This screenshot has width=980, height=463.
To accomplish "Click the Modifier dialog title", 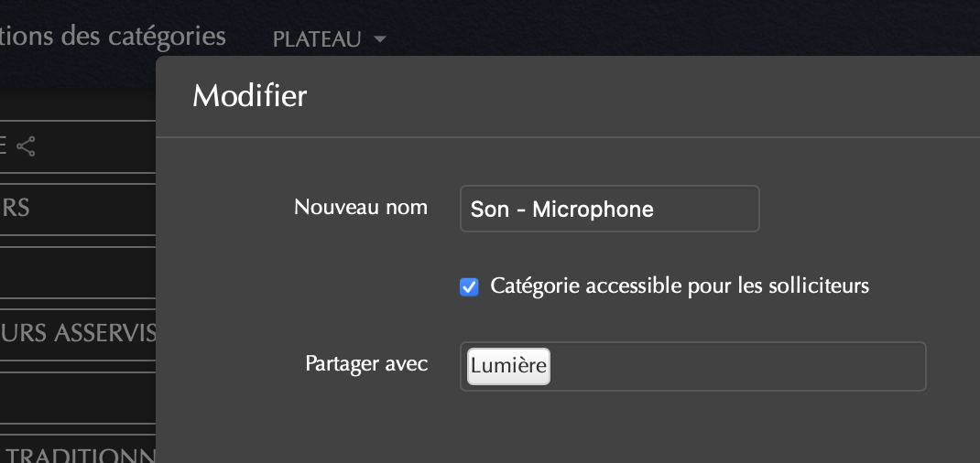I will click(249, 95).
